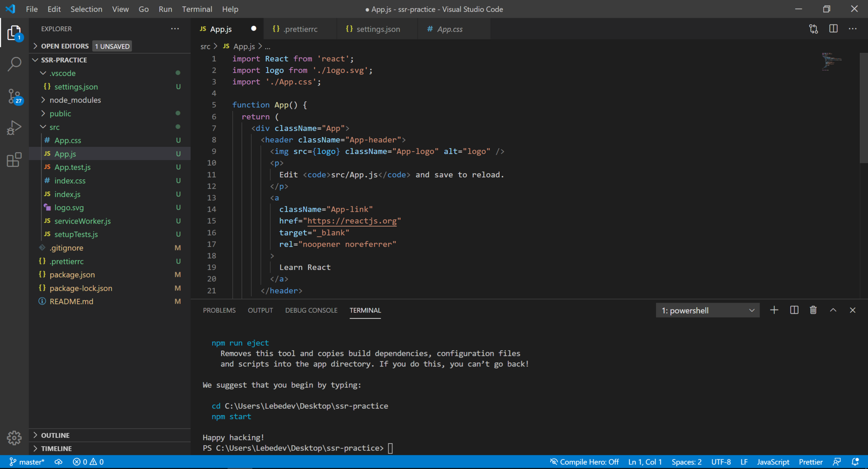This screenshot has height=469, width=868.
Task: Open the File menu
Action: pyautogui.click(x=32, y=9)
